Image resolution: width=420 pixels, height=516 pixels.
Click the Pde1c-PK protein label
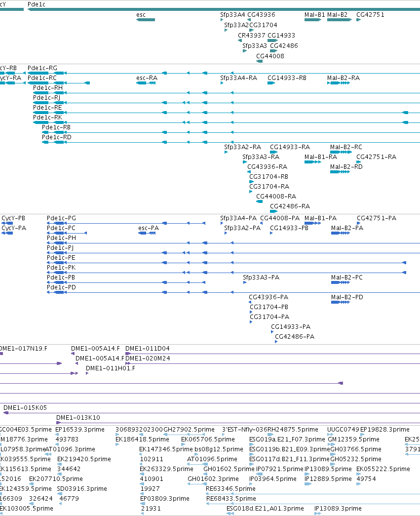pyautogui.click(x=61, y=268)
